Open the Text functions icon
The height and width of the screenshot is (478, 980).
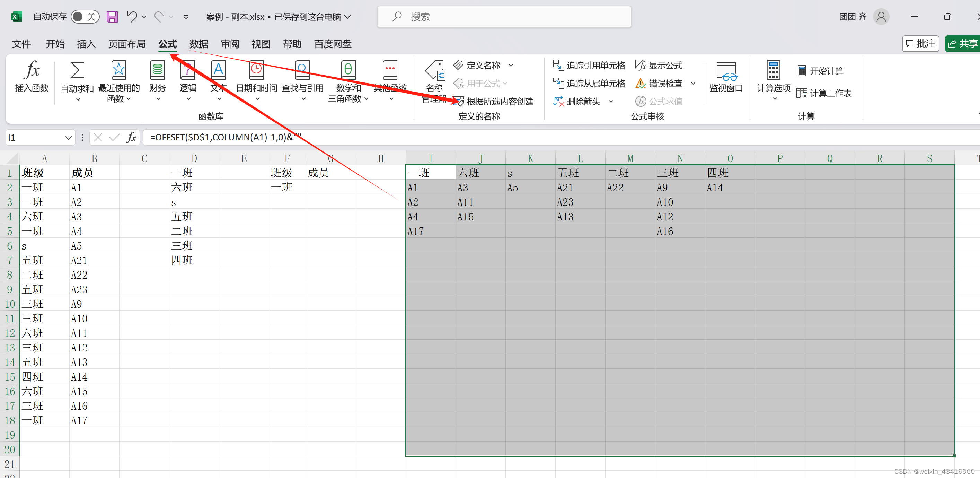pos(218,71)
